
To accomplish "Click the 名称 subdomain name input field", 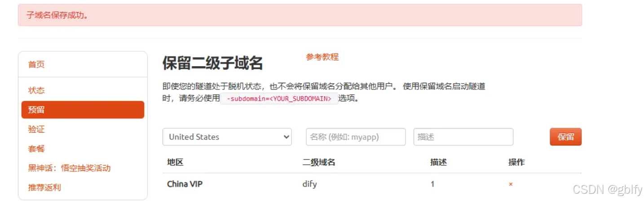I will pos(356,137).
